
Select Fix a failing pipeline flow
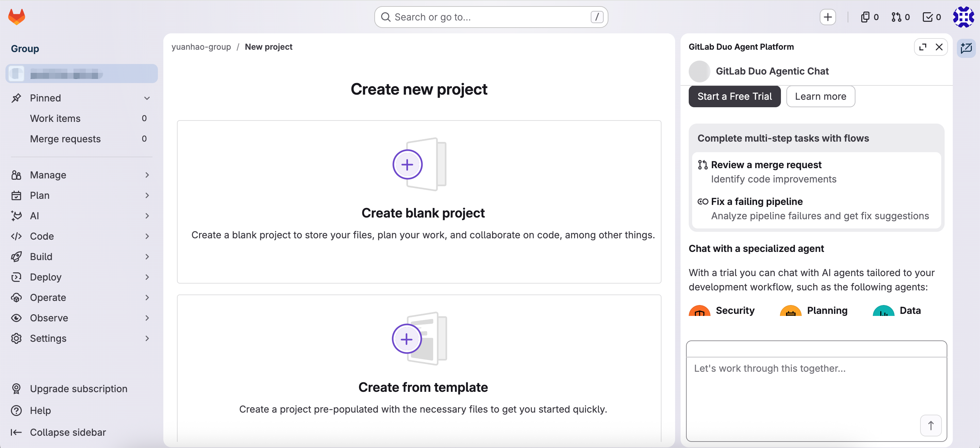coord(816,209)
